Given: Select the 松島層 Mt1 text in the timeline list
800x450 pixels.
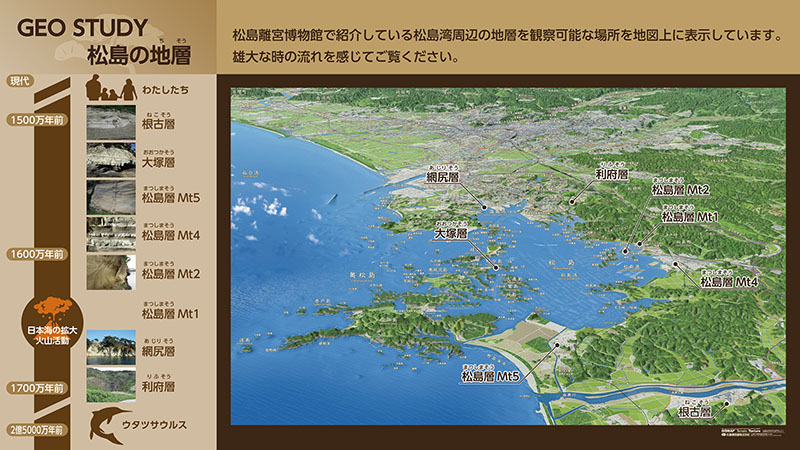Looking at the screenshot, I should [x=170, y=313].
